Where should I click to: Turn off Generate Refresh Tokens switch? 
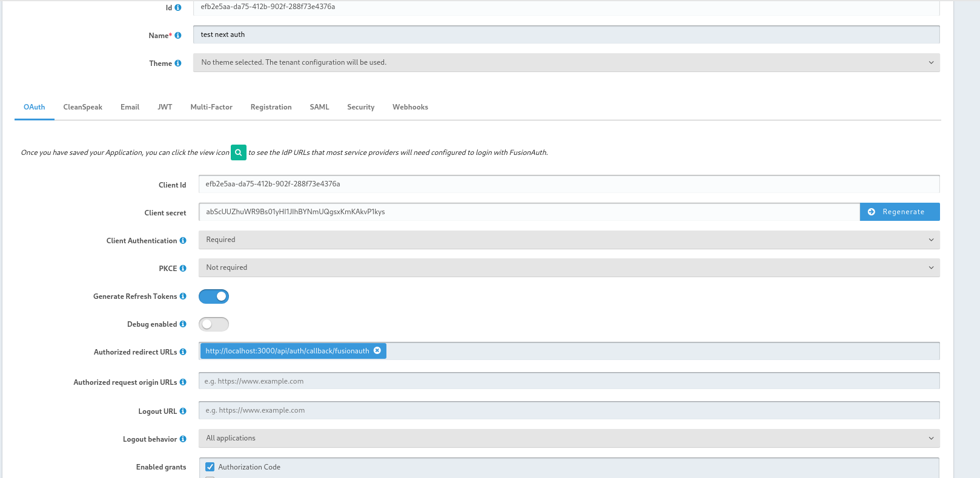click(214, 296)
